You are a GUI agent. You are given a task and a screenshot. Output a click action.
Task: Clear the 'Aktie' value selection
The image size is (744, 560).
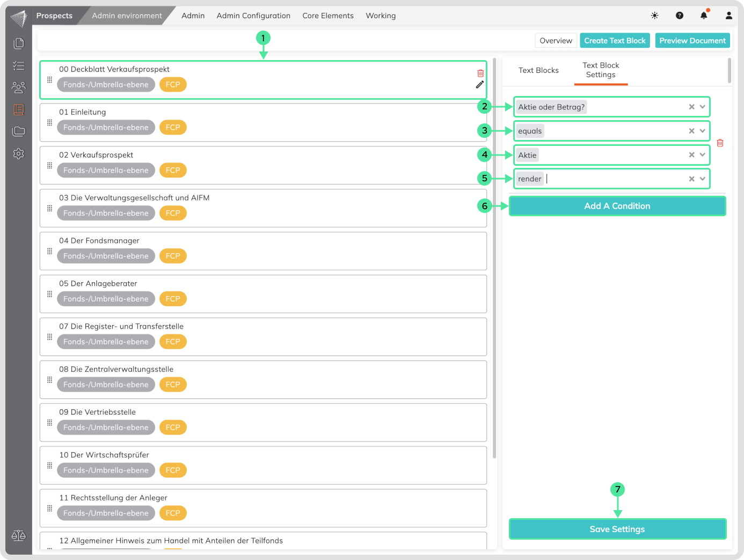pos(691,155)
